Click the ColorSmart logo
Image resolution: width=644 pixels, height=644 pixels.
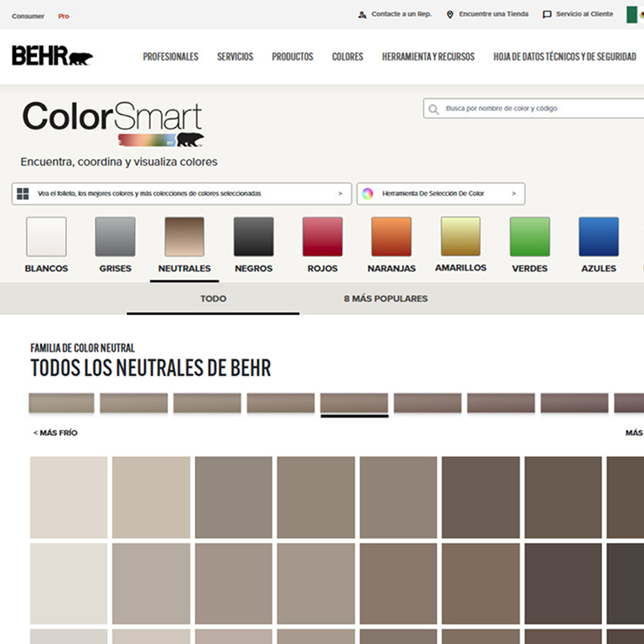(113, 124)
